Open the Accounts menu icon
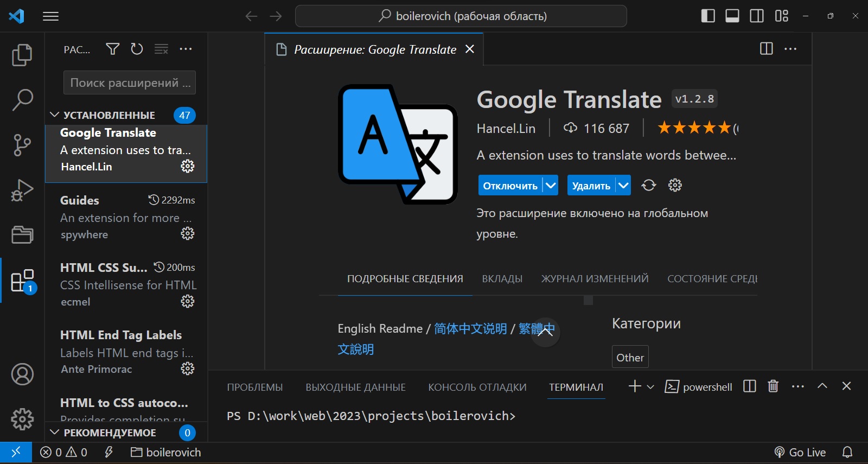The width and height of the screenshot is (868, 464). (x=22, y=374)
